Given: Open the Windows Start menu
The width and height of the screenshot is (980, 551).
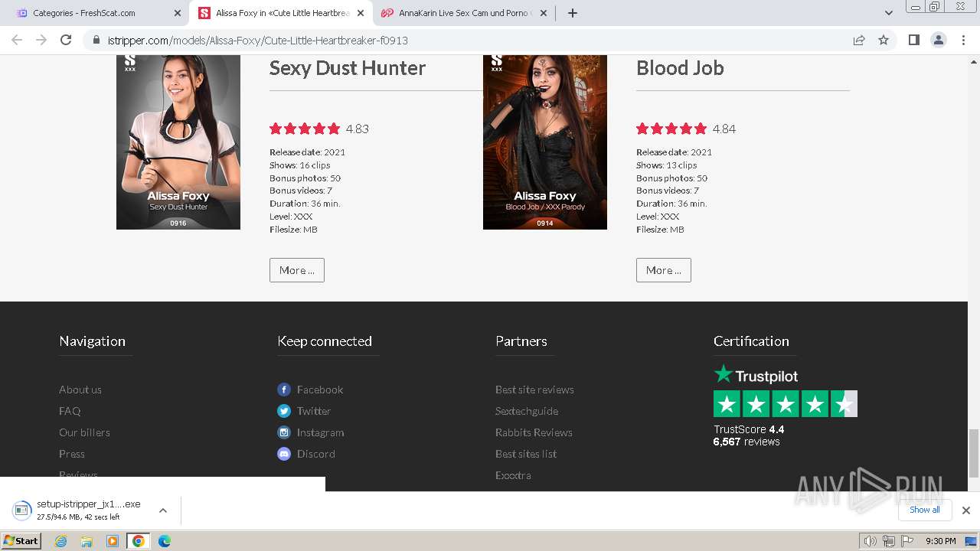Looking at the screenshot, I should 21,541.
